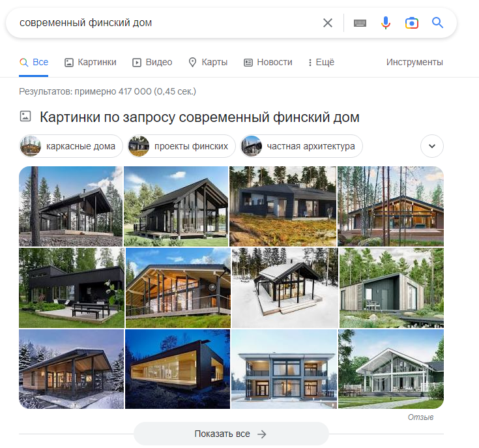The height and width of the screenshot is (448, 479).
Task: Open the on-screen keyboard icon
Action: pos(360,23)
